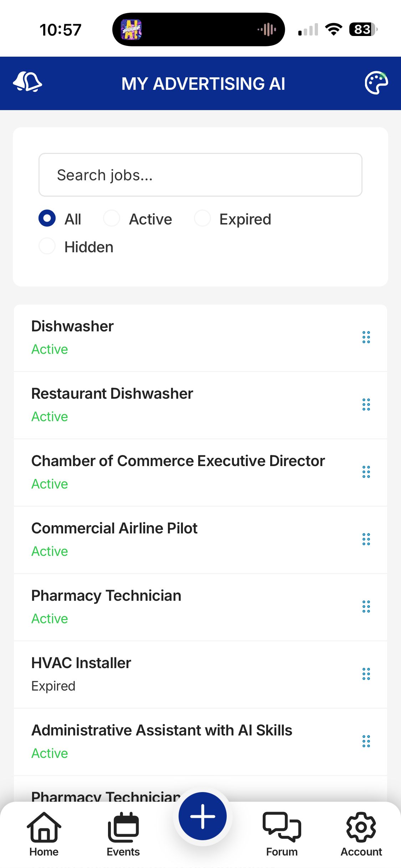Choose the Hidden filter radio button

tap(47, 246)
